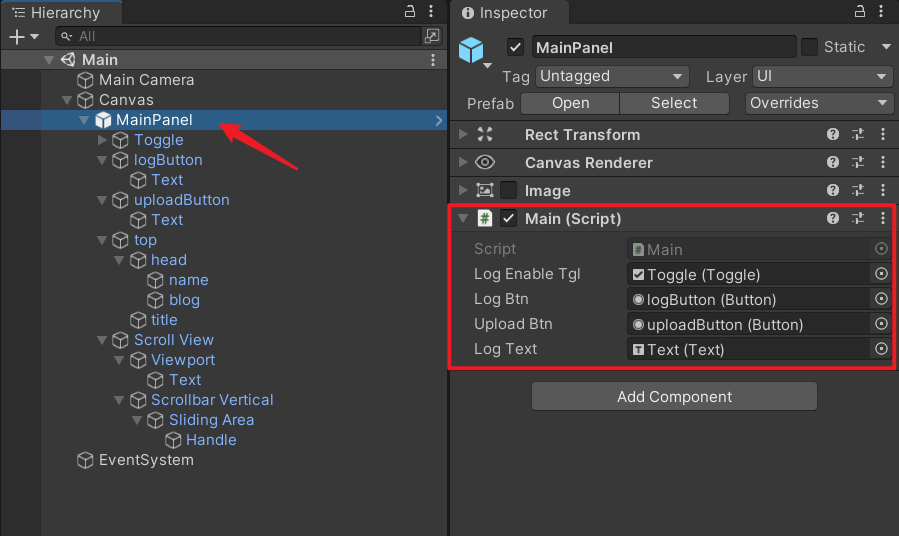Click the Inspector tab
Image resolution: width=899 pixels, height=536 pixels.
510,13
